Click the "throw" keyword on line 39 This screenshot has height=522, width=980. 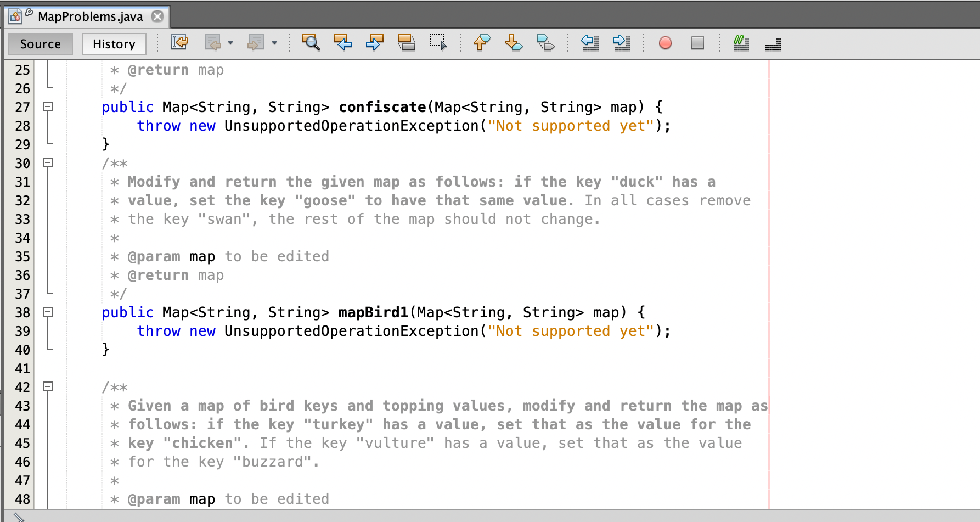pyautogui.click(x=159, y=331)
